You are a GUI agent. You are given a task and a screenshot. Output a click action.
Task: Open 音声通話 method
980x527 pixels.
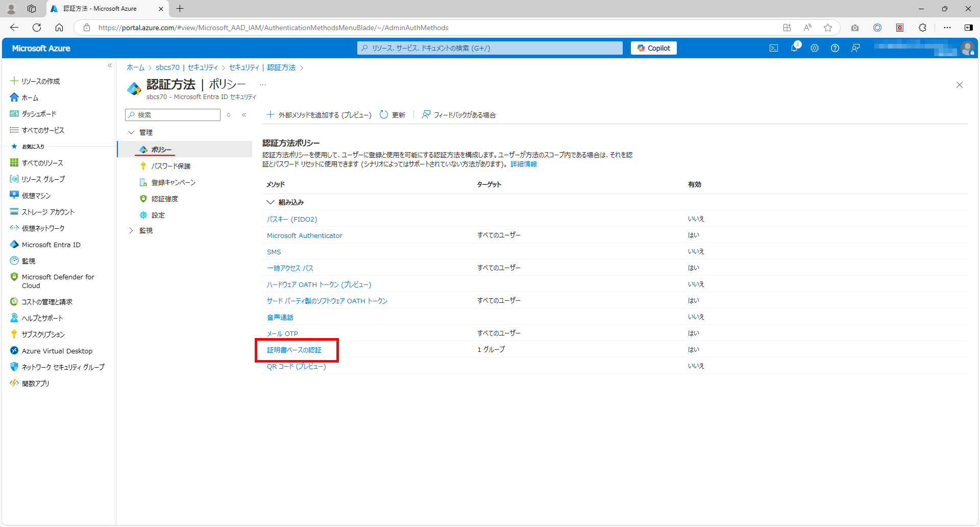(280, 317)
